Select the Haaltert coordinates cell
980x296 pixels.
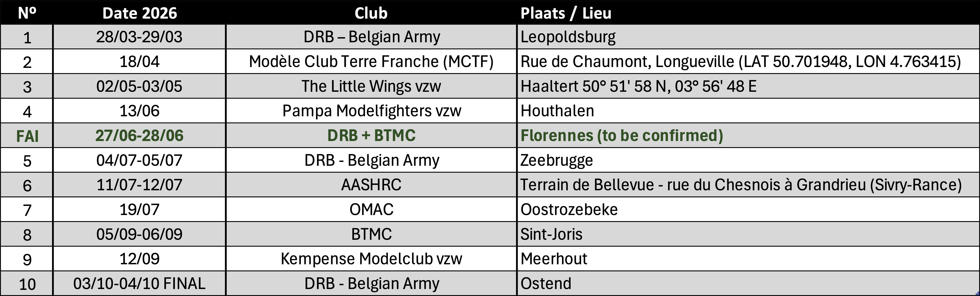point(638,86)
